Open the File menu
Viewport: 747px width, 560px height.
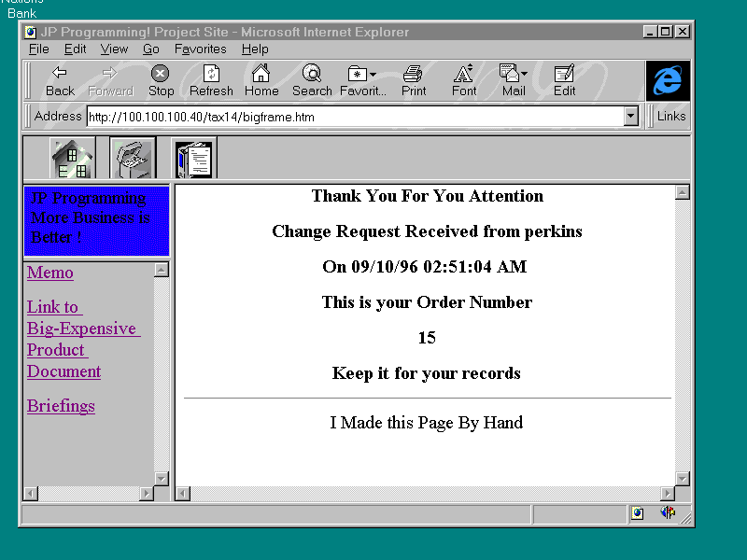39,49
